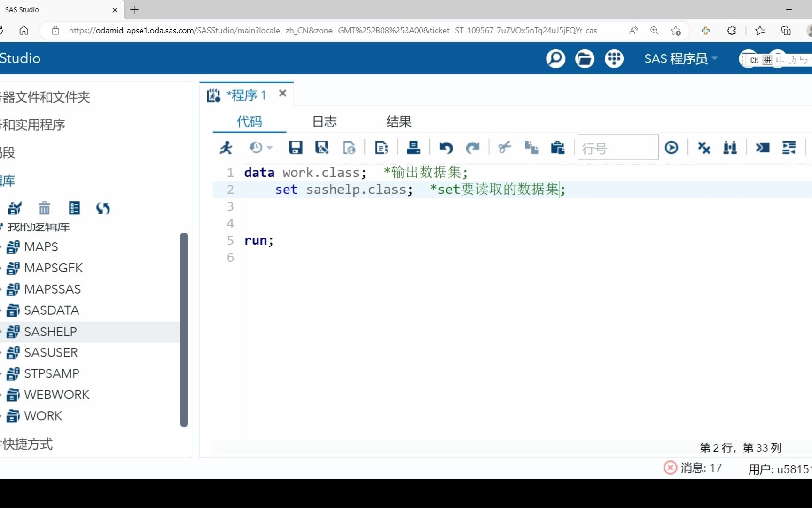Select the MAPS library
The width and height of the screenshot is (812, 508).
(x=41, y=247)
